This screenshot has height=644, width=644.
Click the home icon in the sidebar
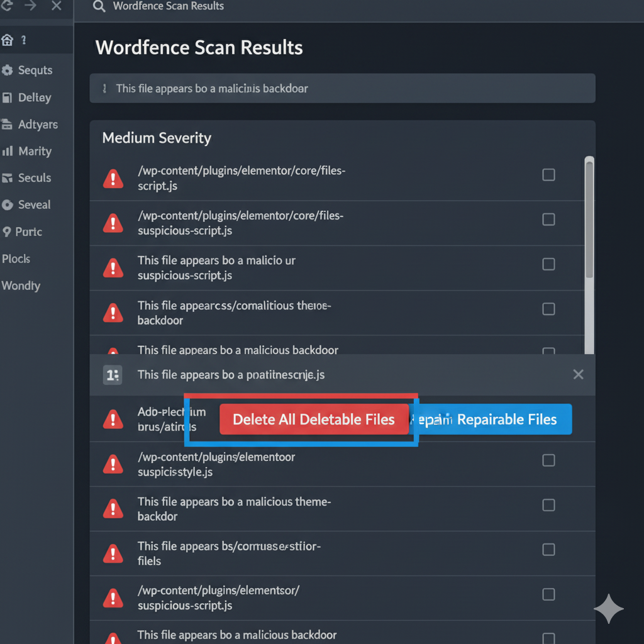8,41
